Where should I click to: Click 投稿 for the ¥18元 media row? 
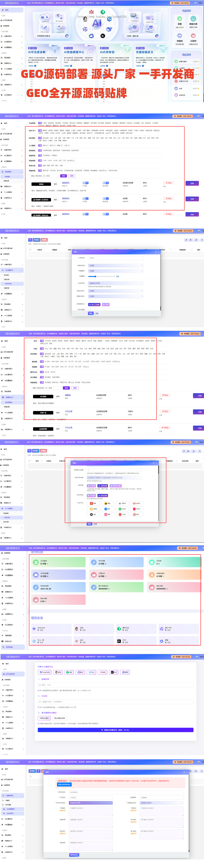tap(192, 183)
